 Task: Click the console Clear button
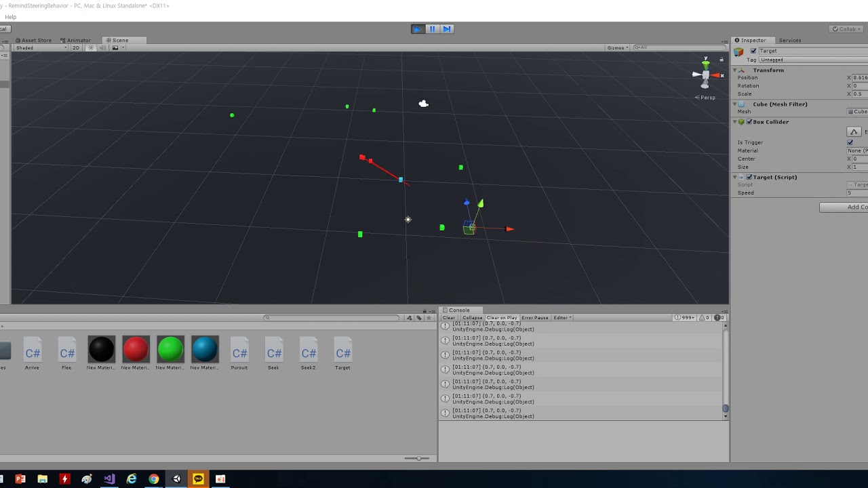[449, 318]
